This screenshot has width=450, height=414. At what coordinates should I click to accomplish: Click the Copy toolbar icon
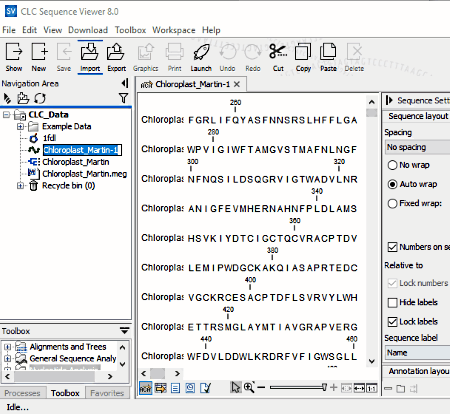click(303, 57)
